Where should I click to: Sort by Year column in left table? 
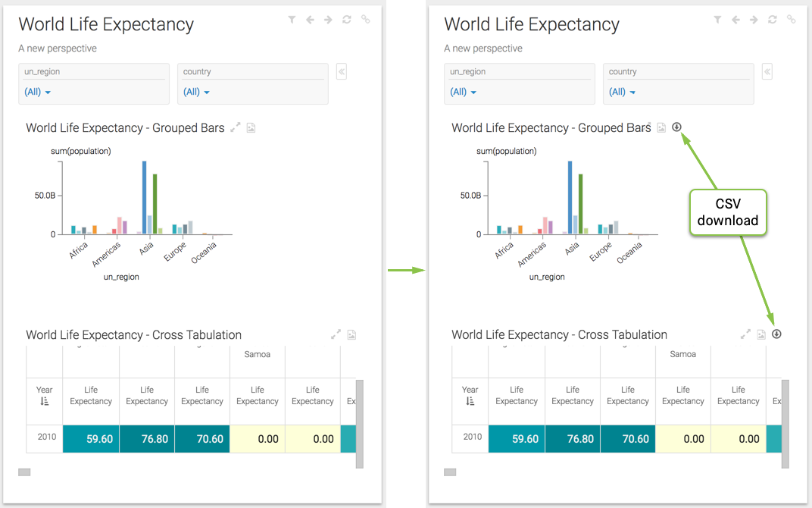pyautogui.click(x=45, y=401)
